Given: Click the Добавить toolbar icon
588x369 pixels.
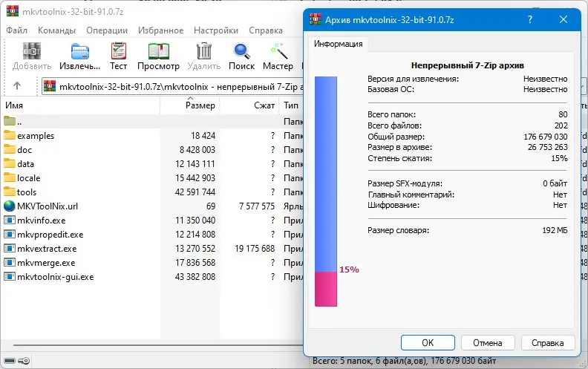Looking at the screenshot, I should click(31, 51).
